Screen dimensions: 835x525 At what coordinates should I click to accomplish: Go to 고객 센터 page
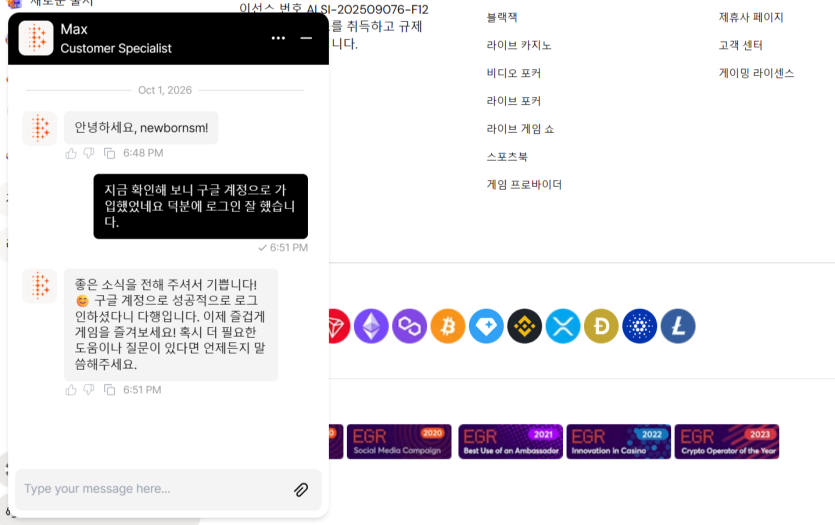pos(740,45)
